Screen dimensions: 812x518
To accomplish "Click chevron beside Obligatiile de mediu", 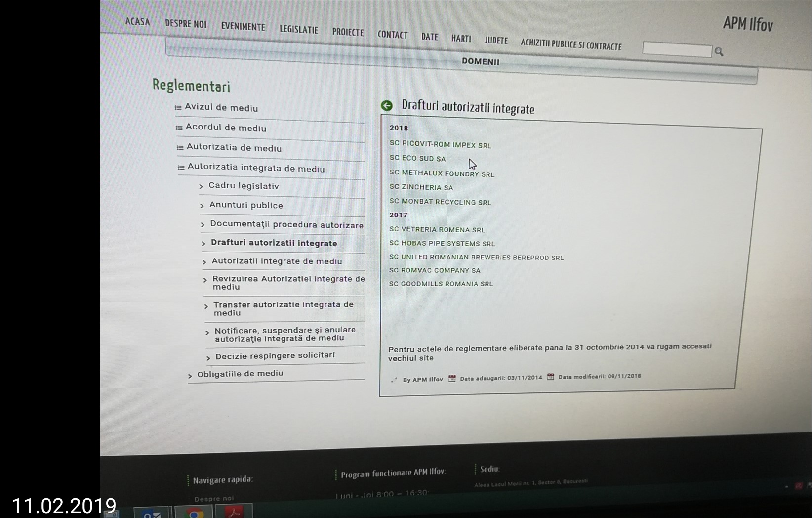I will [x=190, y=376].
